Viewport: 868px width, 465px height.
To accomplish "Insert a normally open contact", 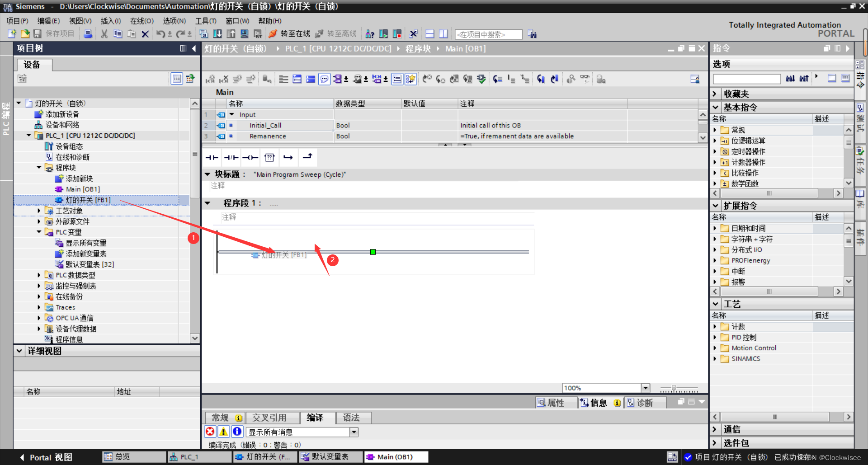I will point(212,157).
